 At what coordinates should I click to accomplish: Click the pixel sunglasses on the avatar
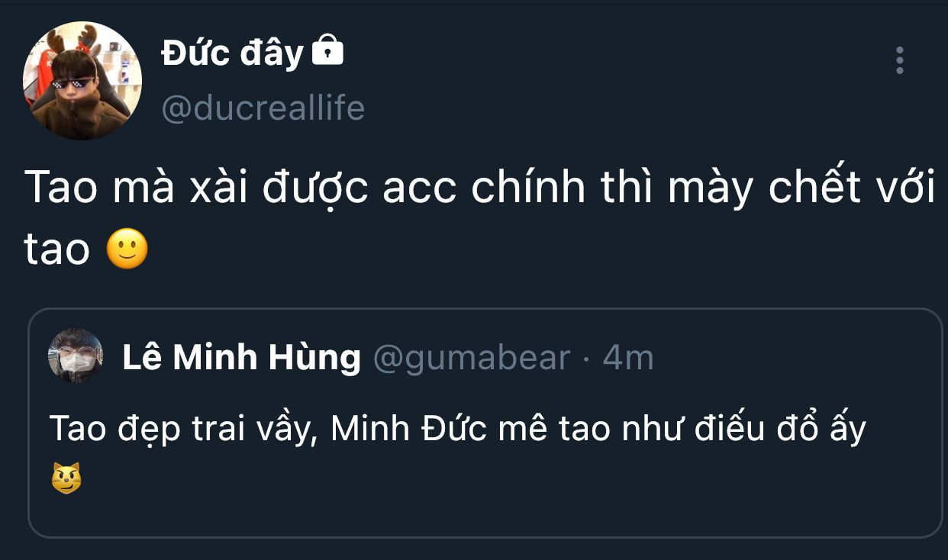73,82
